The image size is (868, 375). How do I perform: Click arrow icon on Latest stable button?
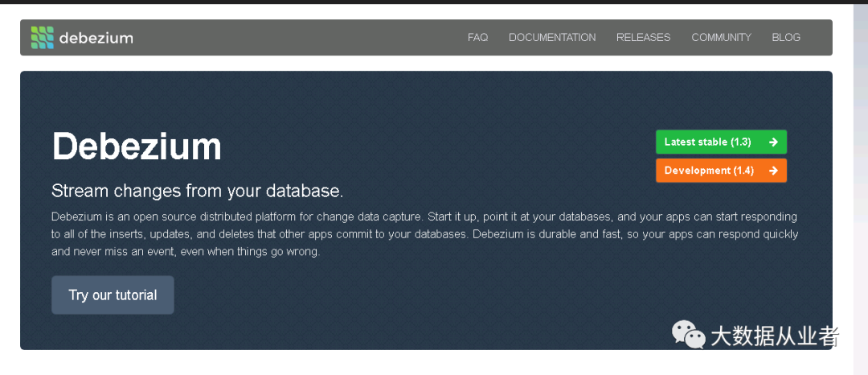(773, 142)
